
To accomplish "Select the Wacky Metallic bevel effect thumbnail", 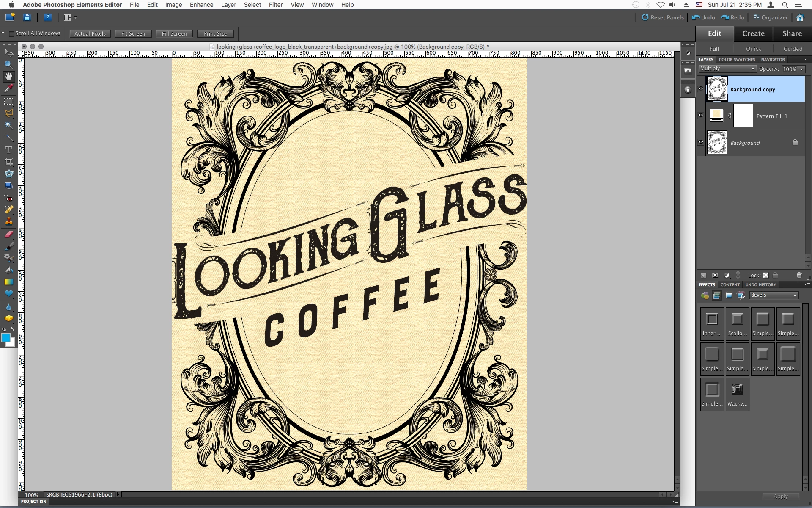I will [737, 394].
